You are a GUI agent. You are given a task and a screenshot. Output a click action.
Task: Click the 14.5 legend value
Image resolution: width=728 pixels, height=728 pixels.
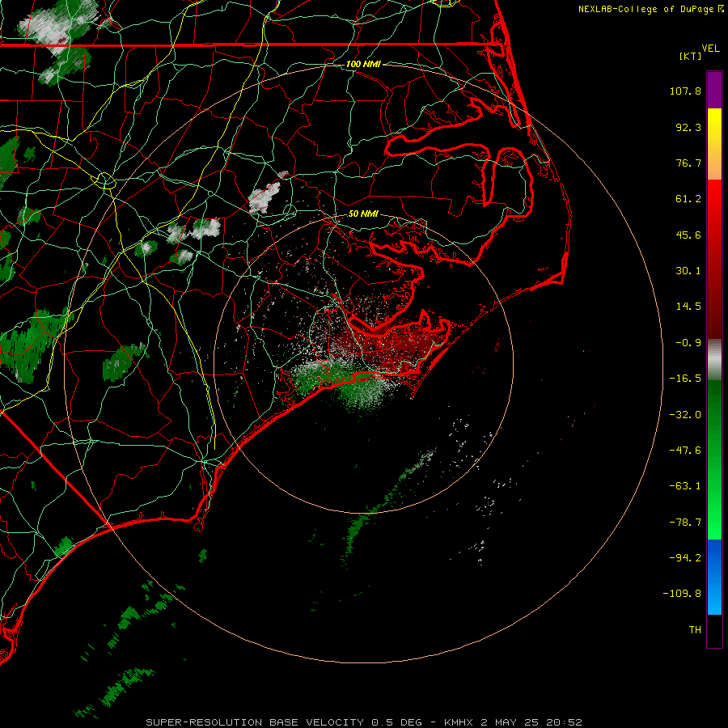tap(688, 307)
